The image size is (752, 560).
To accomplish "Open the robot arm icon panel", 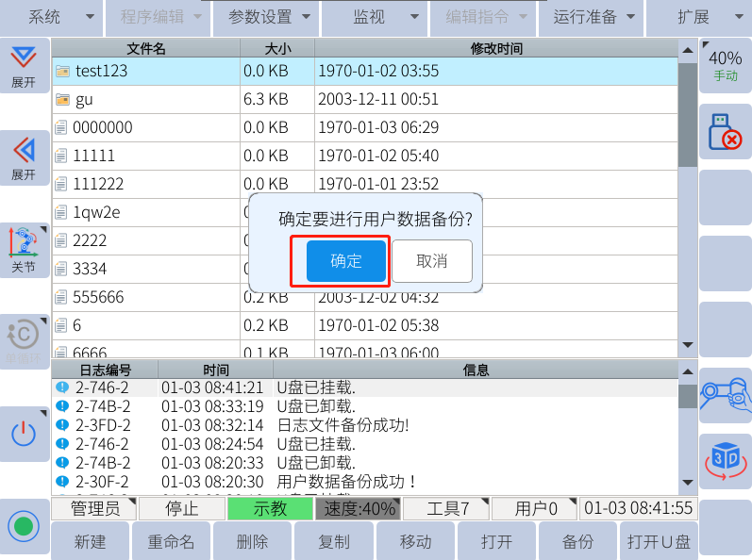I will [725, 395].
